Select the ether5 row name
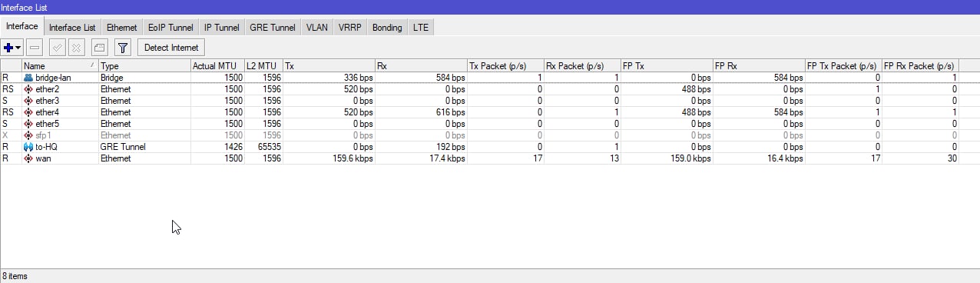980x283 pixels. (x=47, y=124)
